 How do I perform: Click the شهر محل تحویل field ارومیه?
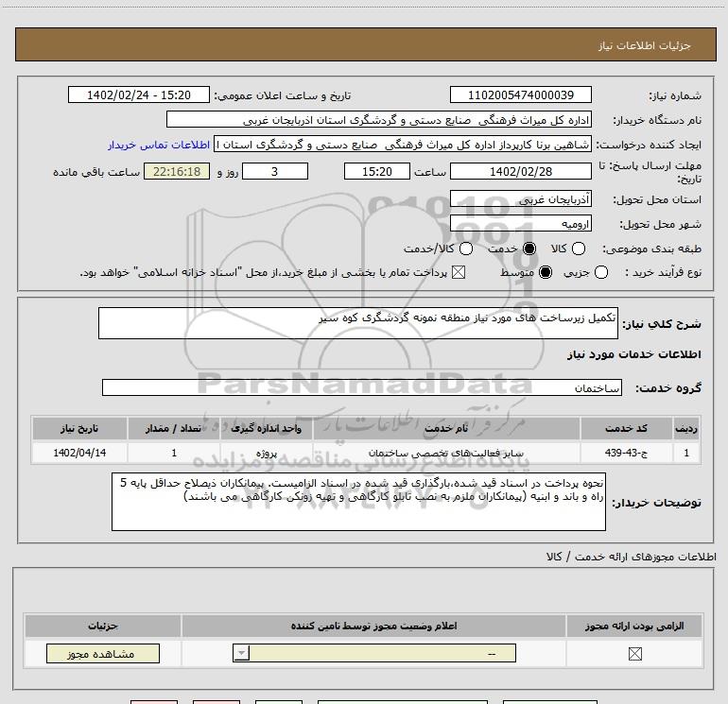(x=520, y=224)
